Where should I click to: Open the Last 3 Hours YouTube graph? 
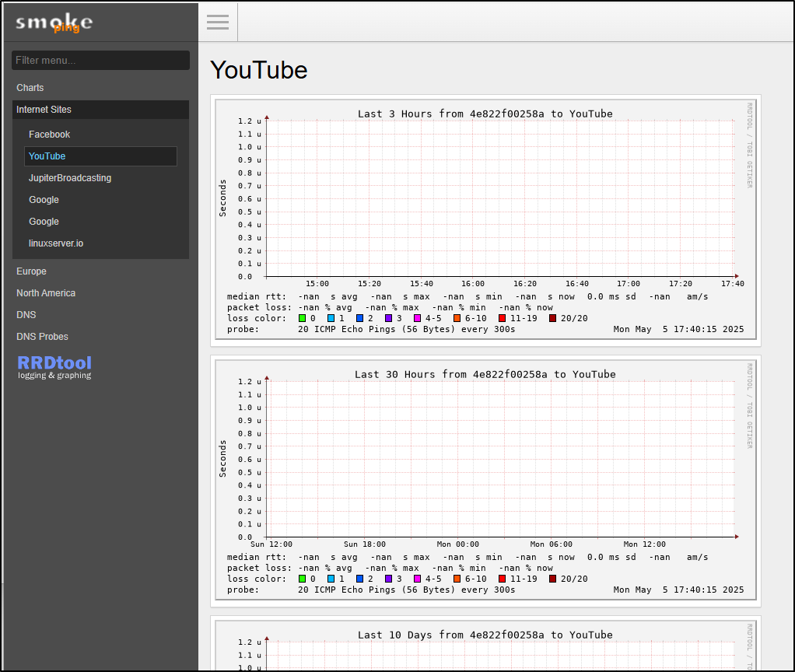coord(485,219)
